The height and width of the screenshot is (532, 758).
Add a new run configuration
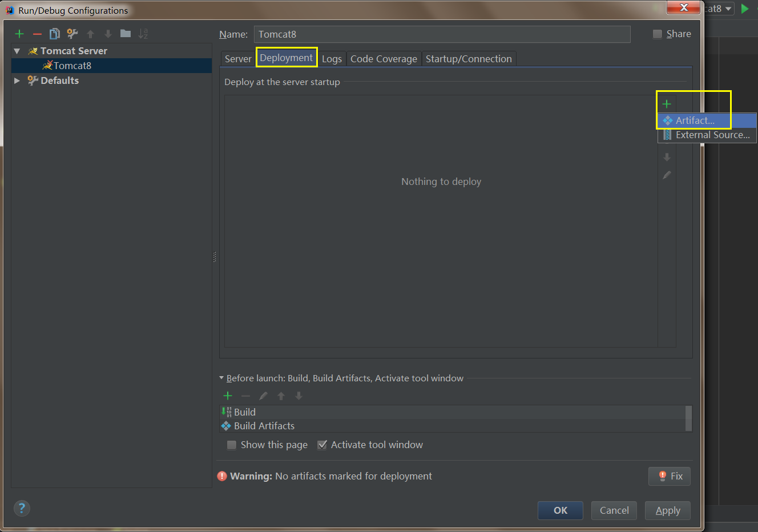[x=19, y=33]
